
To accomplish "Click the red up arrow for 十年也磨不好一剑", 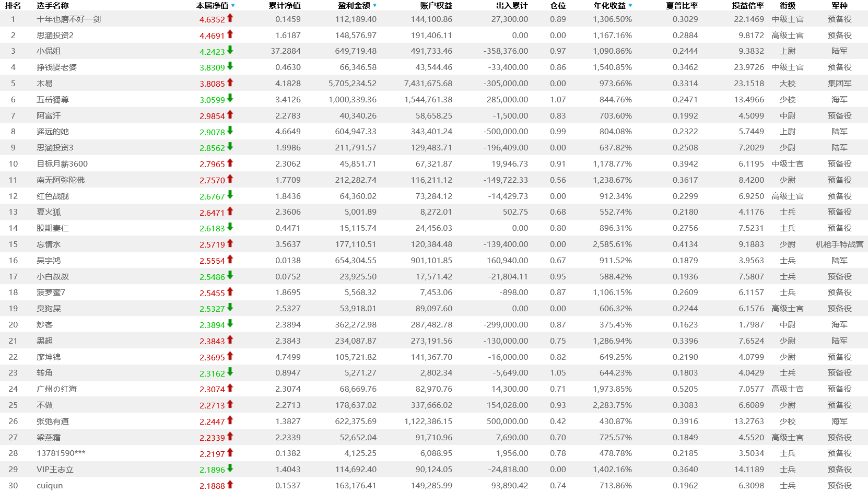I will pyautogui.click(x=230, y=18).
